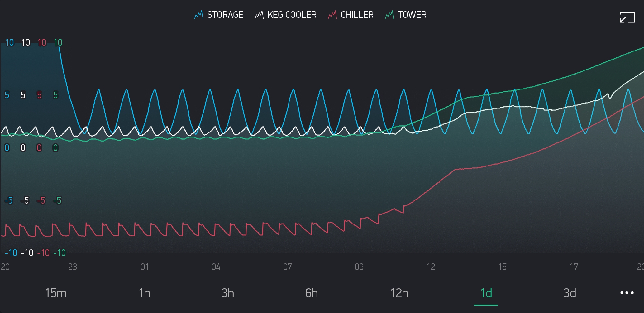The width and height of the screenshot is (644, 313).
Task: Click the 15 hour mark on time axis
Action: pos(502,267)
